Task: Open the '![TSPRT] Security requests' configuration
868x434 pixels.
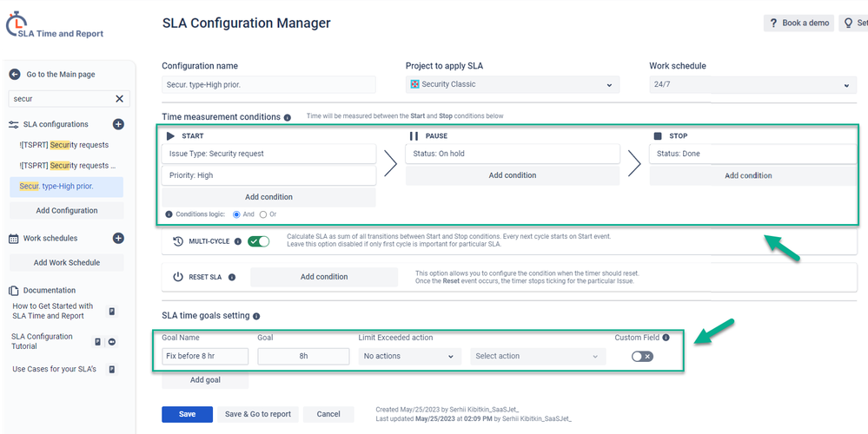Action: pyautogui.click(x=63, y=145)
